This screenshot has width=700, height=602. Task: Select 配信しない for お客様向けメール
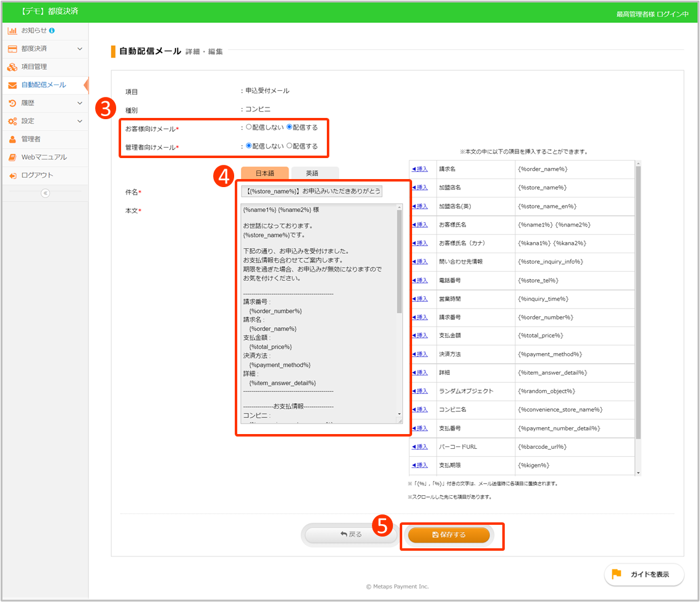tap(249, 127)
